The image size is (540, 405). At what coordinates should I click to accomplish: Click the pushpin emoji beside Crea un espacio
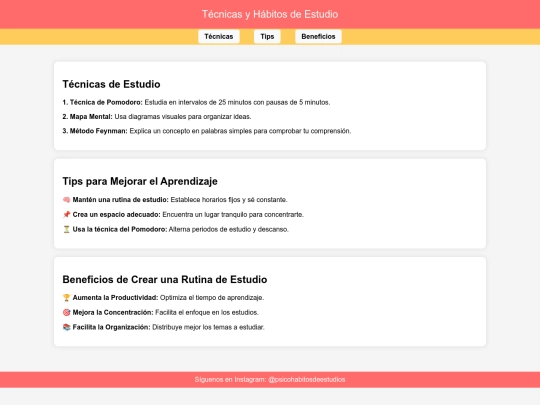pos(66,215)
